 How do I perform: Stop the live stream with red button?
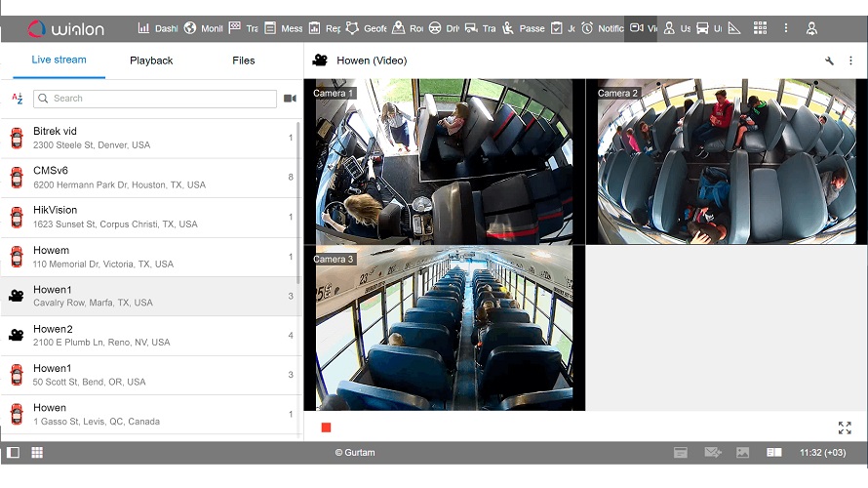[326, 427]
